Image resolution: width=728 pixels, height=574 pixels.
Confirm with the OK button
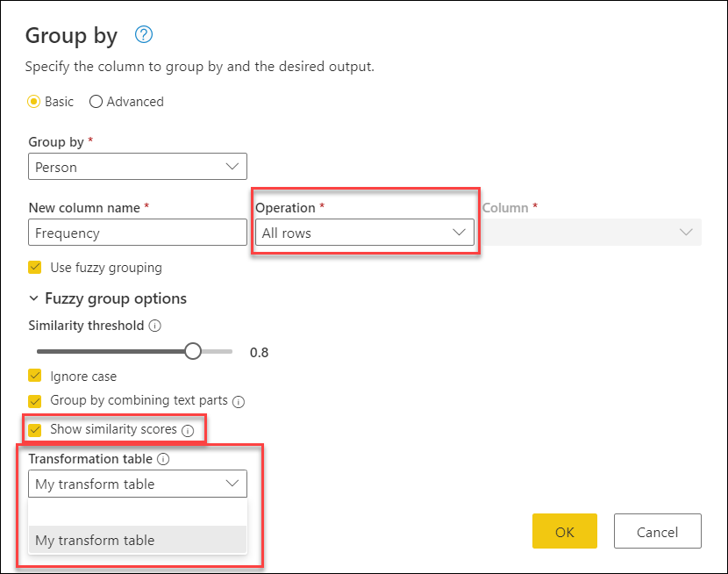pos(565,531)
